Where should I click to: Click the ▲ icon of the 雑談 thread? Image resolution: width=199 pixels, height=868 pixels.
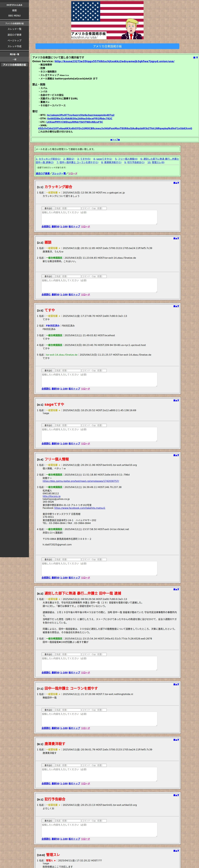point(176,238)
